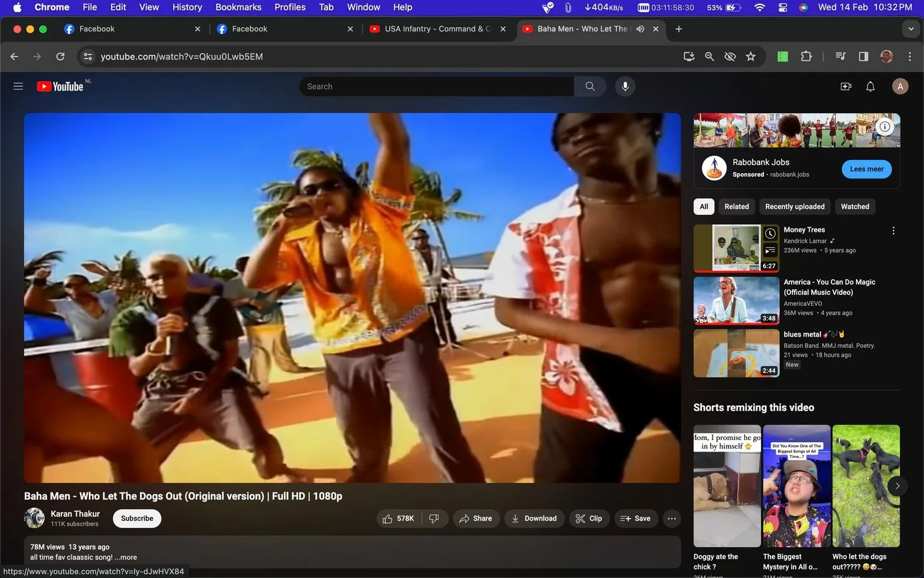This screenshot has width=924, height=578.
Task: Expand the Chrome tab search dropdown
Action: pyautogui.click(x=911, y=29)
